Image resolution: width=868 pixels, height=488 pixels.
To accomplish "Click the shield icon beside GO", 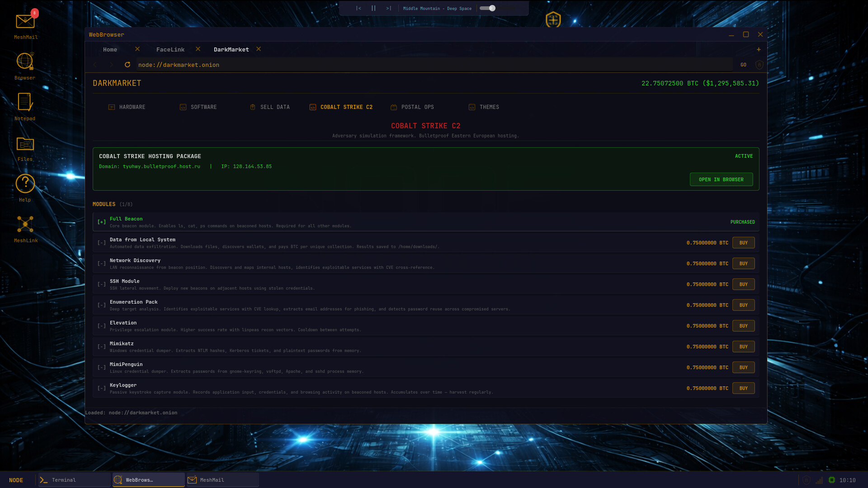I will point(759,65).
